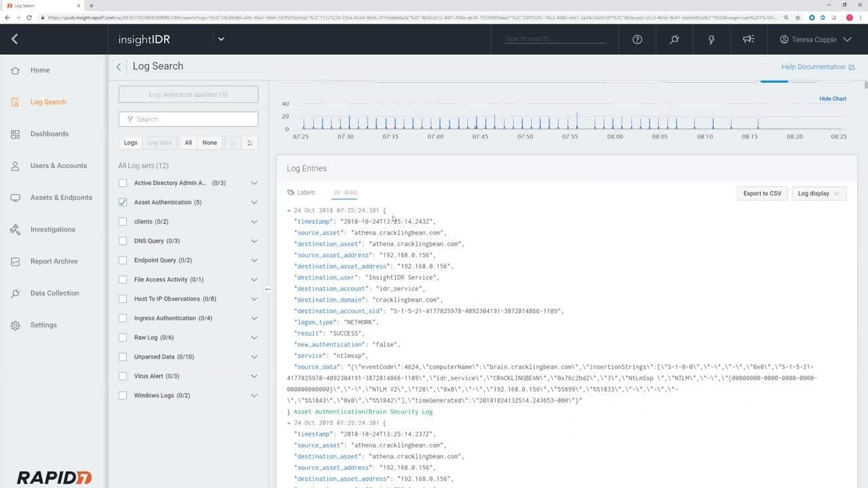Click Export to CSV button
Image resolution: width=868 pixels, height=488 pixels.
(762, 193)
